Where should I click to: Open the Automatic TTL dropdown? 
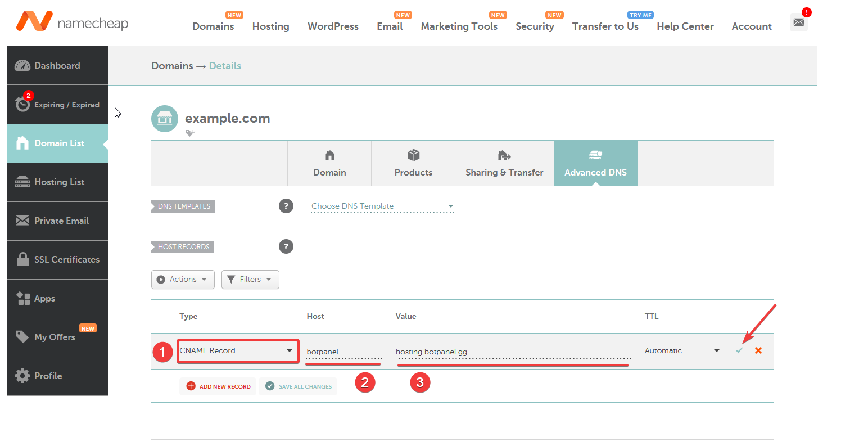coord(682,351)
